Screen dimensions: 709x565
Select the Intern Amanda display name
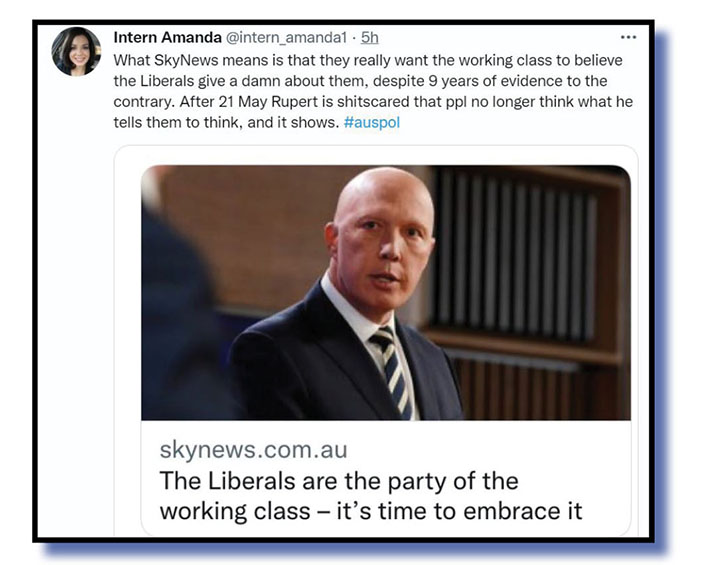tap(167, 38)
